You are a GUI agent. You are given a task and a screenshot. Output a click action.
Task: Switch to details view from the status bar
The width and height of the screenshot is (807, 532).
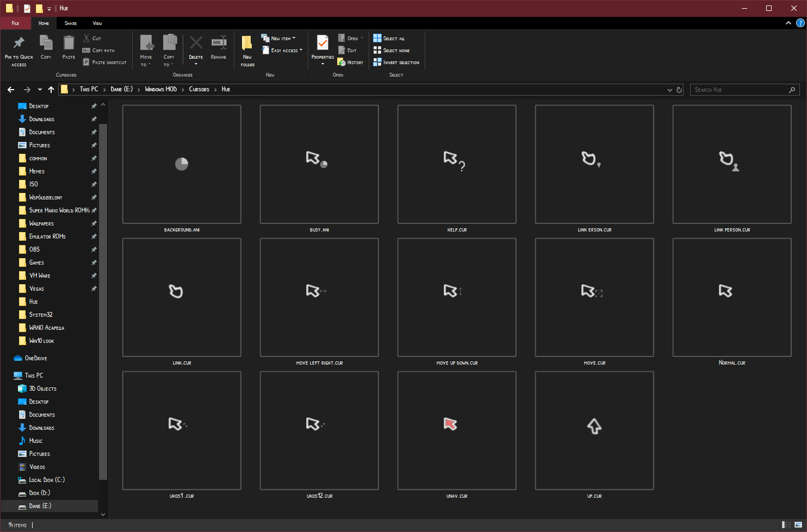point(787,525)
